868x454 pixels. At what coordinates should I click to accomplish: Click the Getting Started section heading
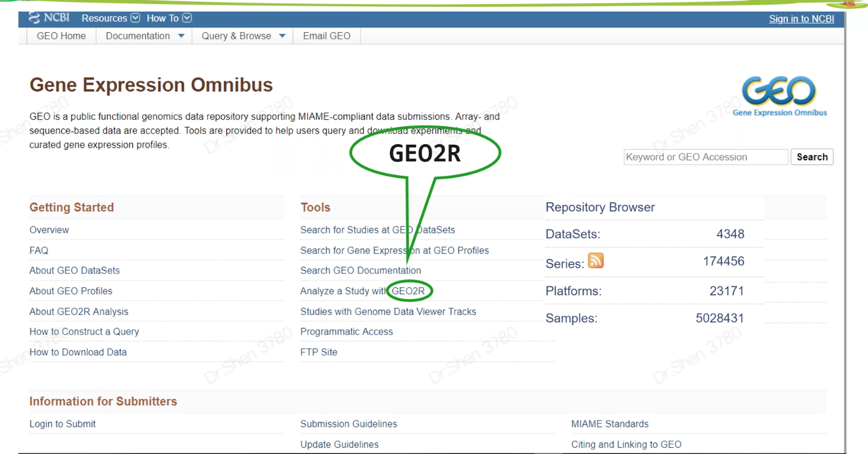[x=71, y=207]
